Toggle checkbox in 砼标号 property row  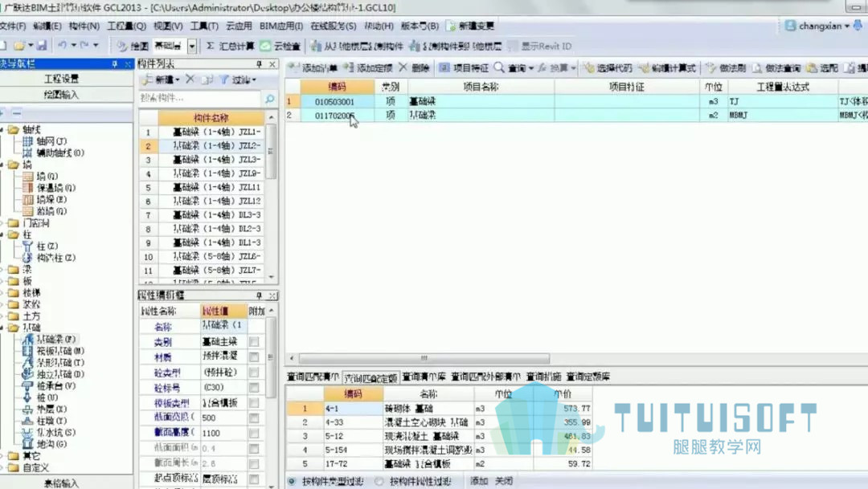254,388
